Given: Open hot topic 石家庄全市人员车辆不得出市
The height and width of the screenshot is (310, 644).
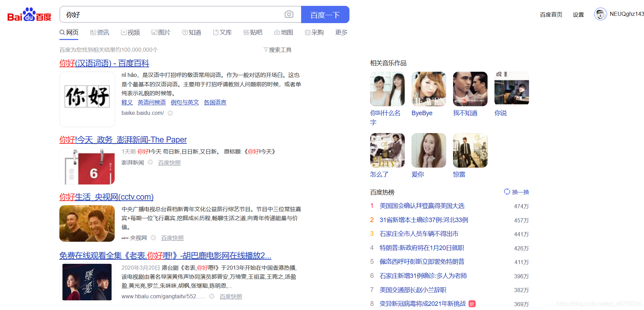Looking at the screenshot, I should 419,234.
